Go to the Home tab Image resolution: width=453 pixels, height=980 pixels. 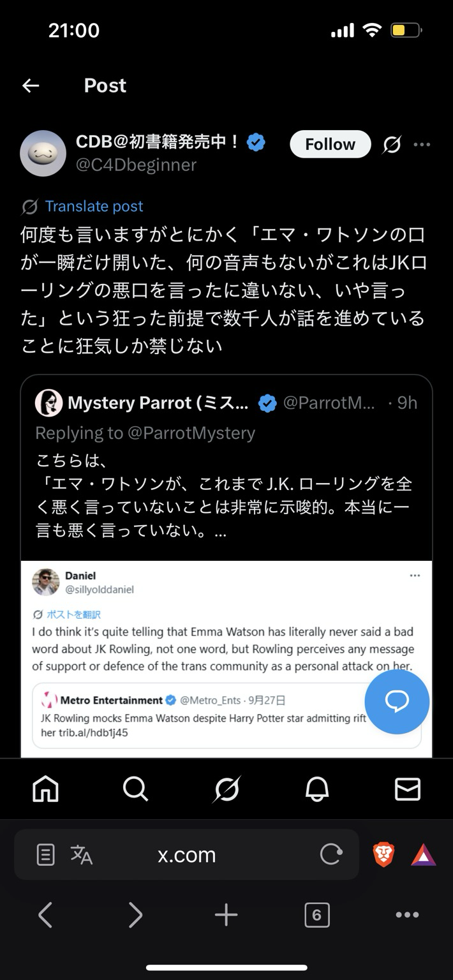tap(45, 789)
